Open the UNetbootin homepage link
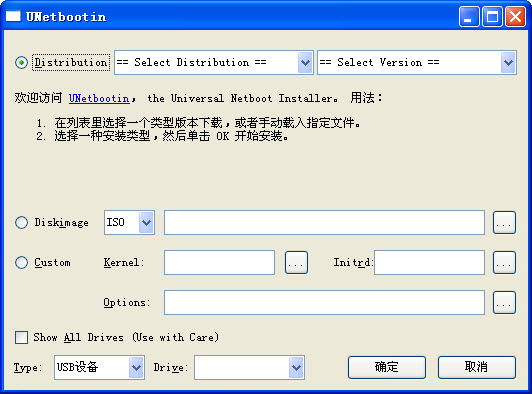Image resolution: width=532 pixels, height=394 pixels. click(99, 98)
